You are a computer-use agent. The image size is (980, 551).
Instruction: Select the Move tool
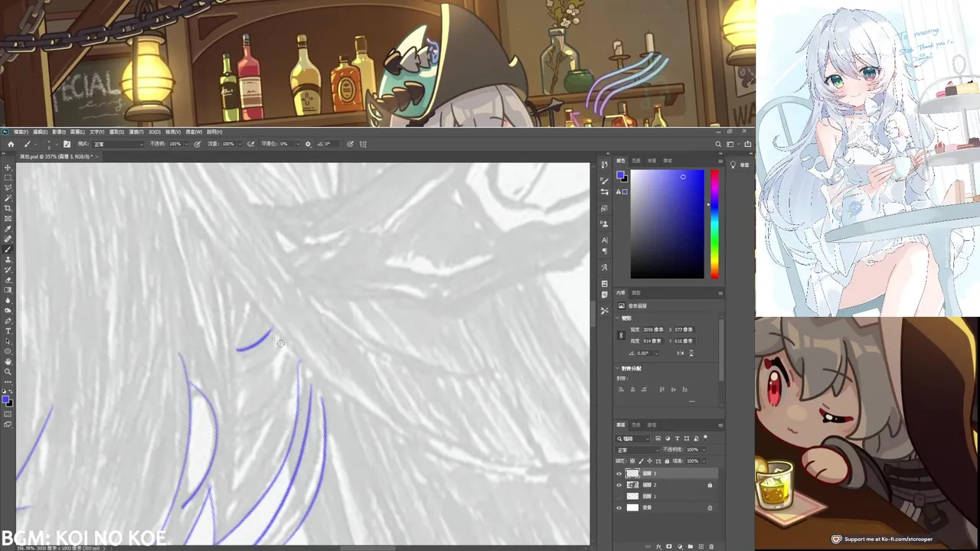(x=8, y=167)
